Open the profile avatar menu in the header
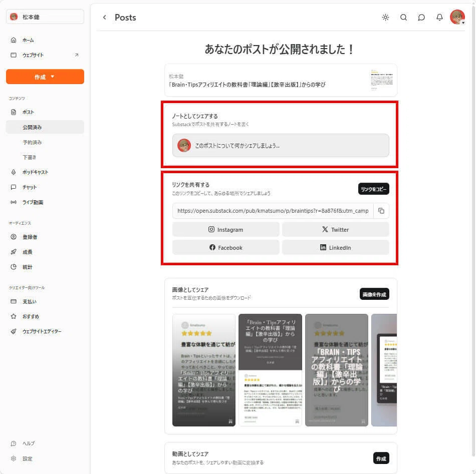476x474 pixels. pos(457,17)
